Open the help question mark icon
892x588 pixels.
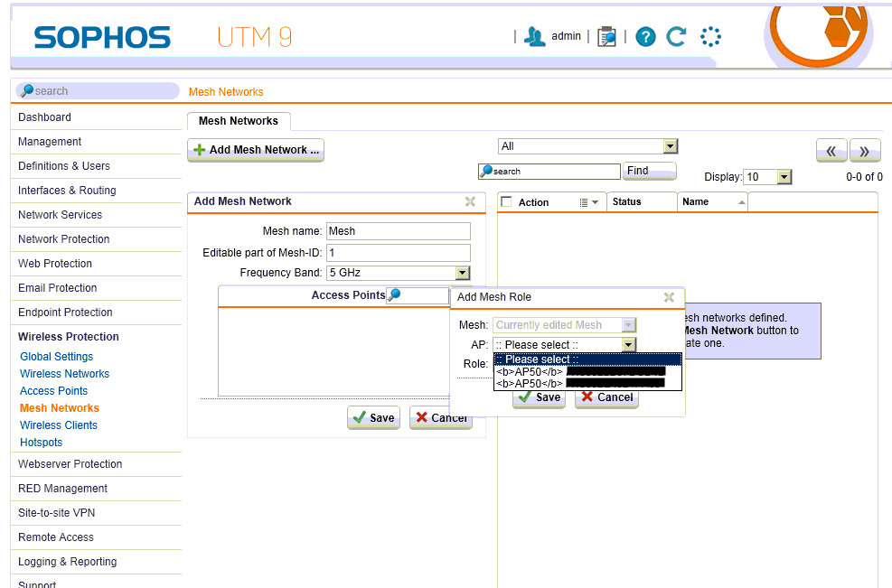645,37
